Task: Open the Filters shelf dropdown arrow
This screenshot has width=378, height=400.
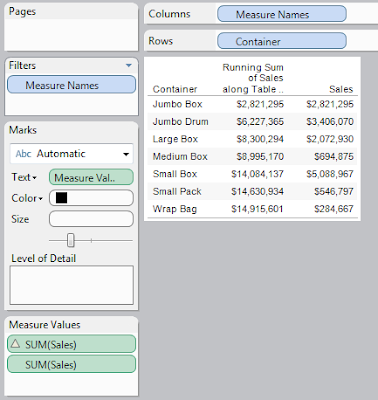Action: (129, 65)
